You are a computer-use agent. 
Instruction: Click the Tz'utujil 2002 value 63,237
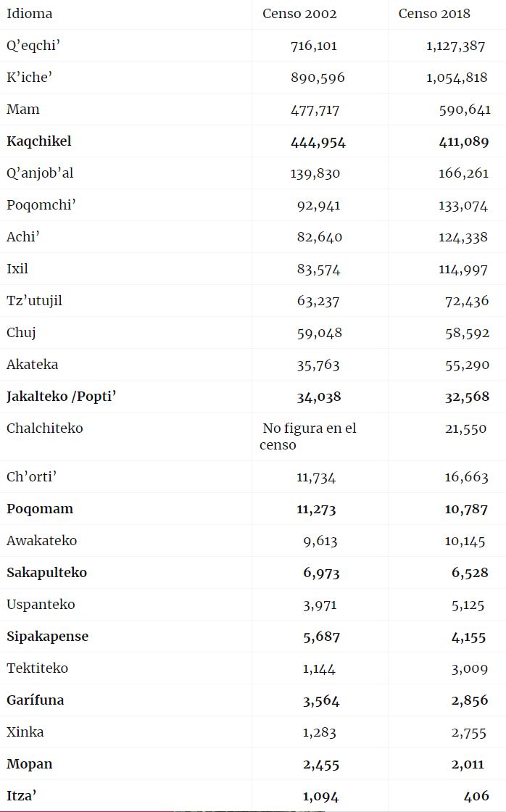click(x=318, y=301)
